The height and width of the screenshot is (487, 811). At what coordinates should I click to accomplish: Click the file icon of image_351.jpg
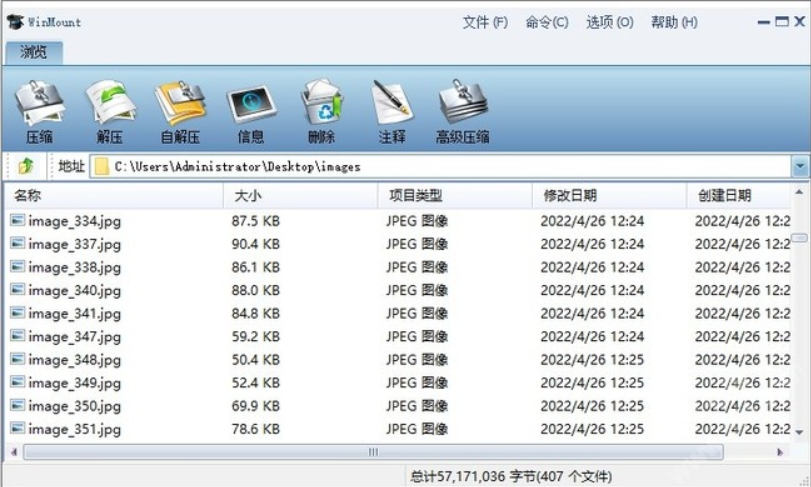(x=18, y=428)
